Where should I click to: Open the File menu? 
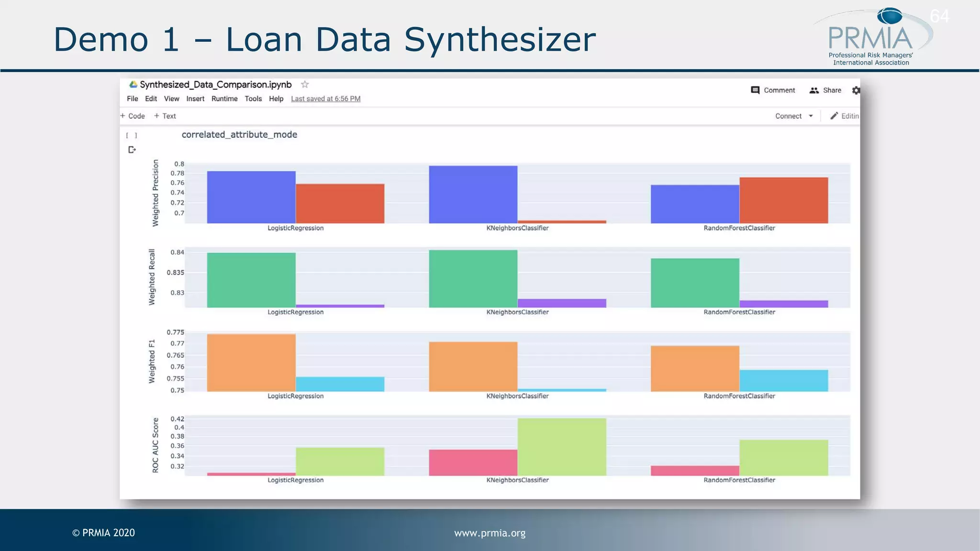[x=132, y=99]
